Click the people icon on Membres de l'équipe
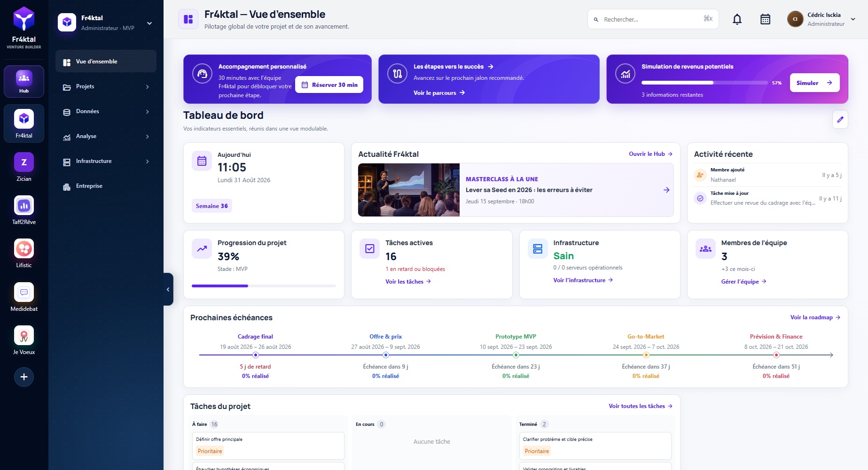This screenshot has height=470, width=868. pos(706,249)
